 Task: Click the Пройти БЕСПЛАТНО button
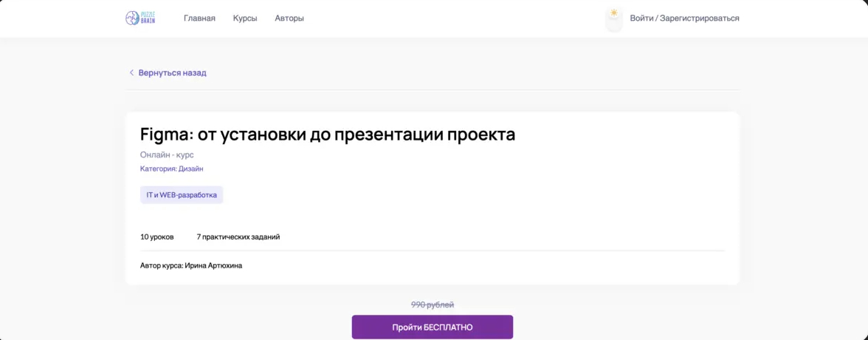[x=433, y=327]
